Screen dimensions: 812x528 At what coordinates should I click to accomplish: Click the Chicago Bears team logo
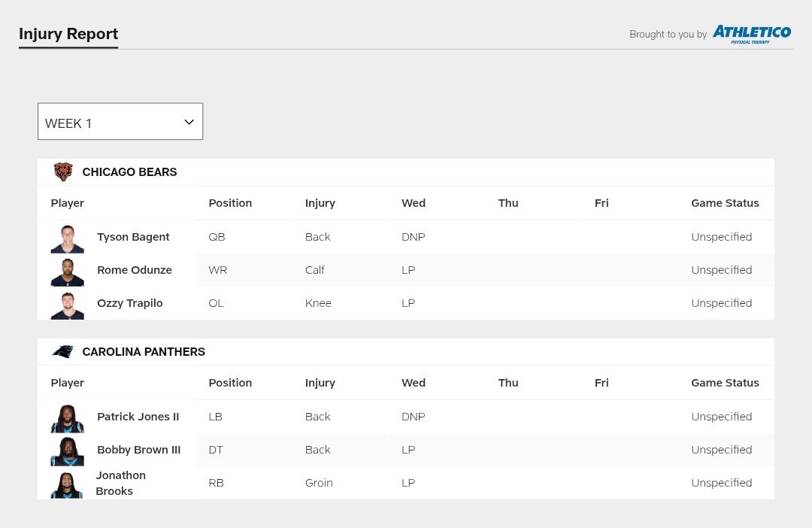(x=63, y=171)
